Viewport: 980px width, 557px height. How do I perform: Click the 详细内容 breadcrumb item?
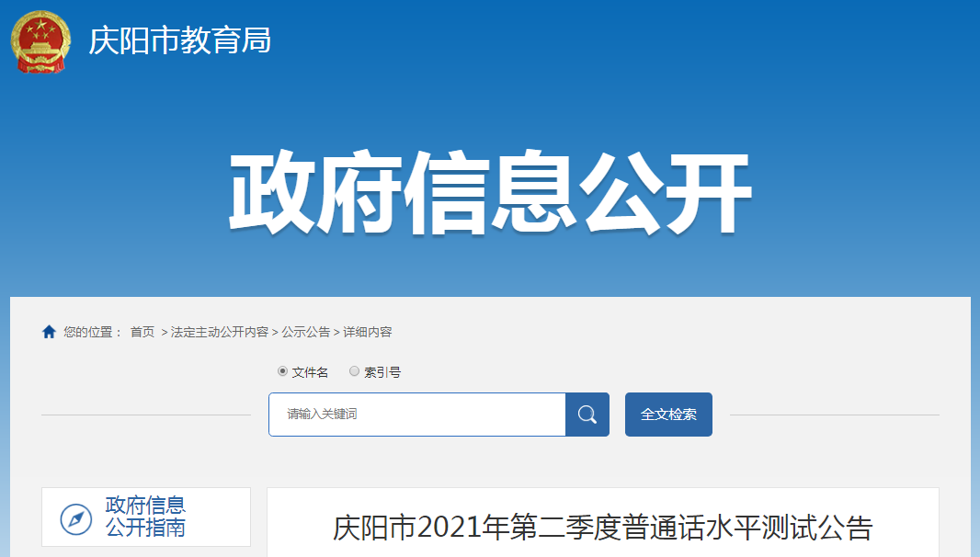pos(368,332)
